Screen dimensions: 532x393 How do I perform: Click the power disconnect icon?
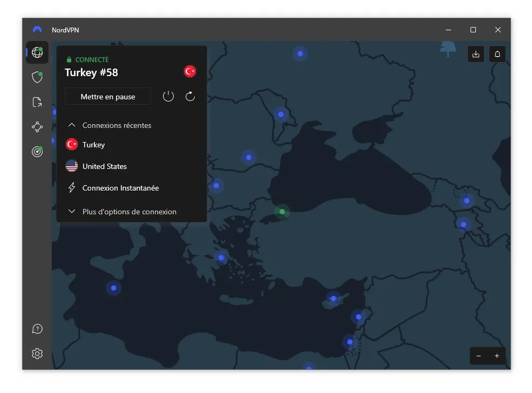(x=168, y=97)
